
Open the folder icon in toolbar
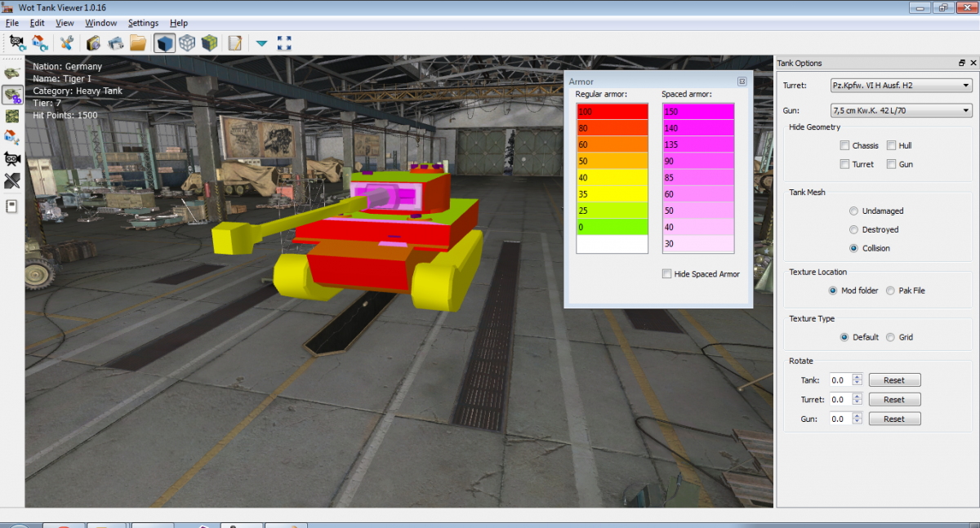tap(137, 42)
